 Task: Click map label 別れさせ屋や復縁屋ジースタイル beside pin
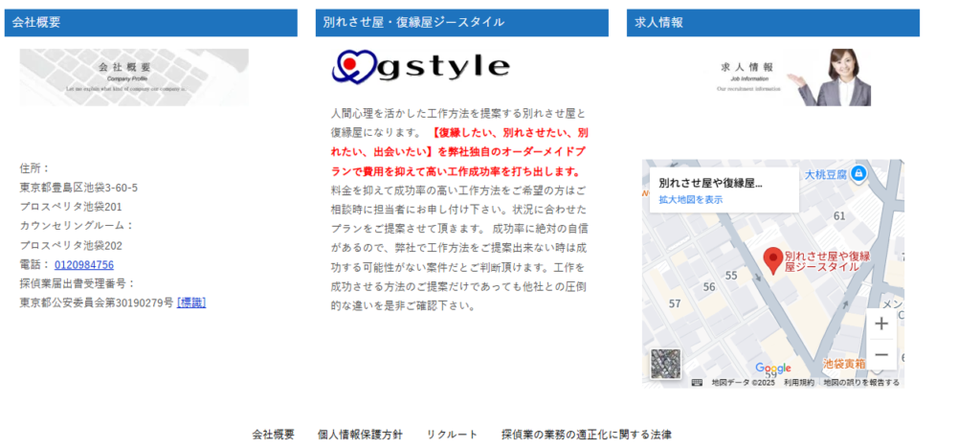(828, 261)
